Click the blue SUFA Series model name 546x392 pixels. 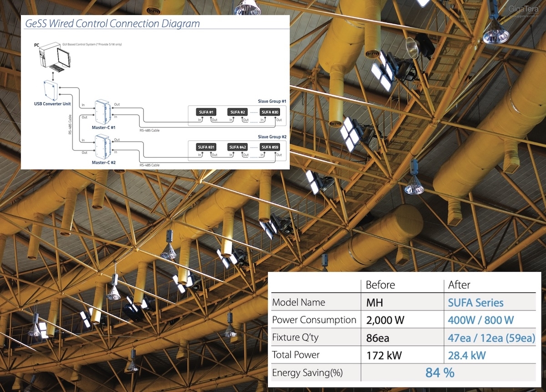pyautogui.click(x=475, y=303)
